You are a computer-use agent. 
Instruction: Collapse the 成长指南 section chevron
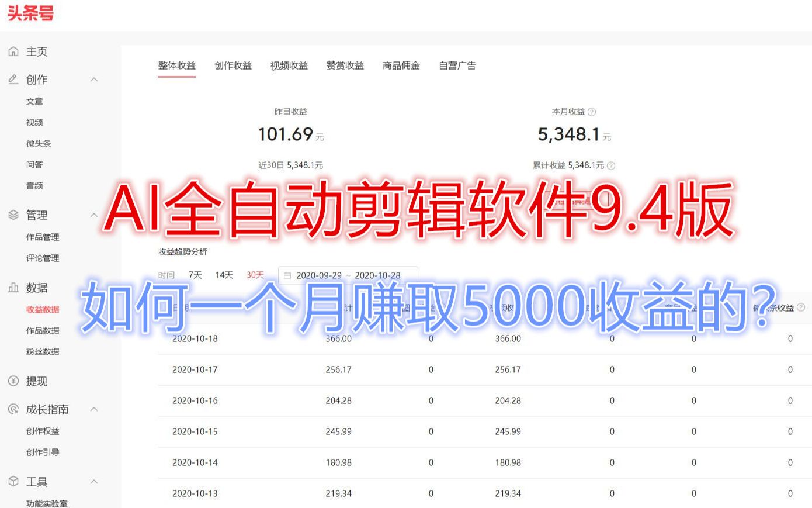94,409
